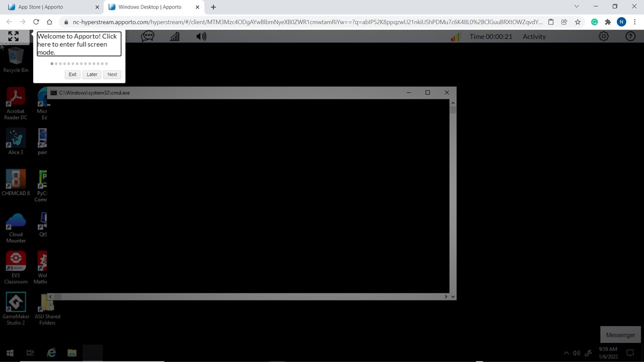Click the remote desktop volume tray icon
This screenshot has width=644, height=362.
coord(577,353)
